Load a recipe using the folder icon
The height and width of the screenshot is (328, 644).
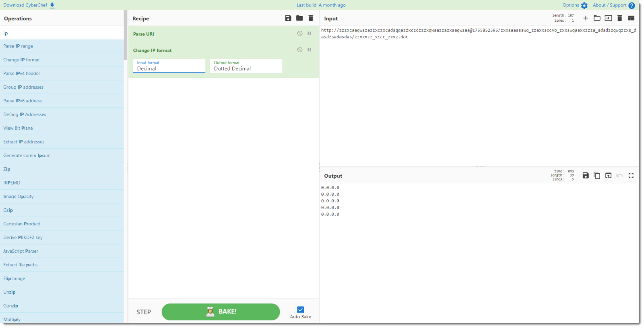[x=299, y=18]
